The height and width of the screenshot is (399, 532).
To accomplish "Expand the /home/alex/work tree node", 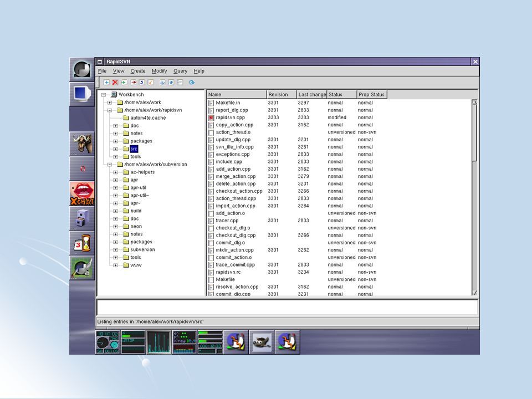I will (110, 103).
